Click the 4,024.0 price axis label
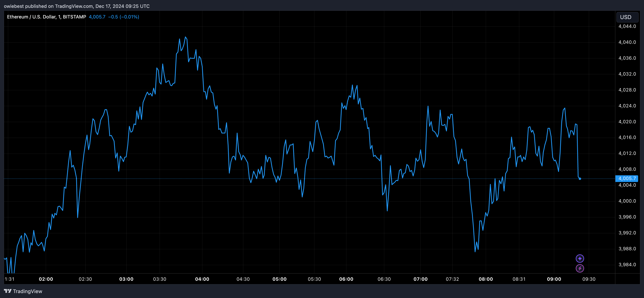This screenshot has width=644, height=298. pyautogui.click(x=627, y=106)
